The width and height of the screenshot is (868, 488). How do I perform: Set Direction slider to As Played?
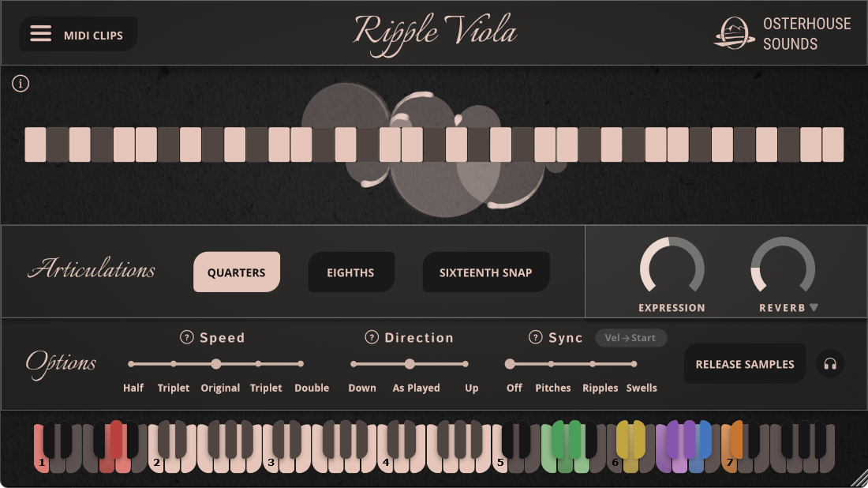(x=410, y=364)
